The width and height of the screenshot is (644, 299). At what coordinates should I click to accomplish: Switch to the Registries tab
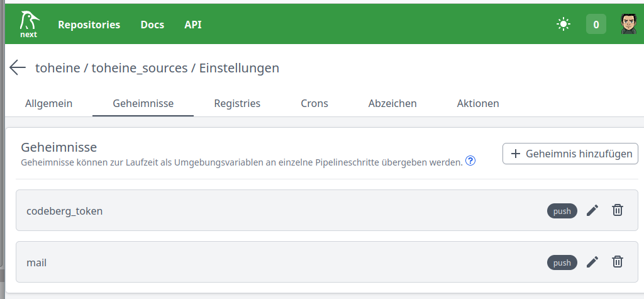237,103
